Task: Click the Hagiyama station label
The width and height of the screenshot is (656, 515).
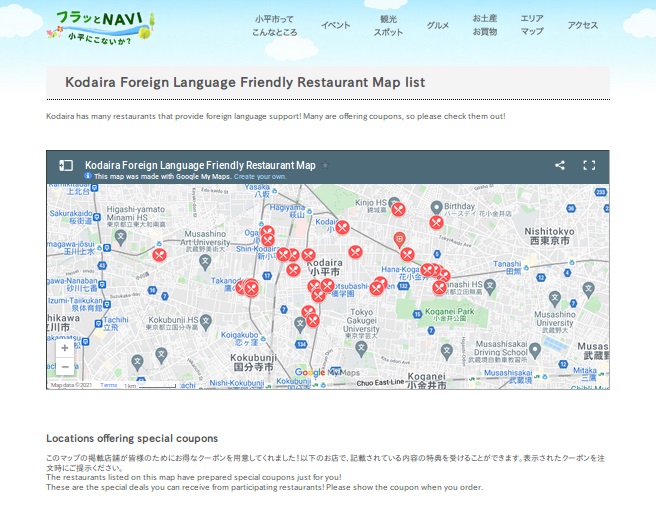Action: (287, 211)
